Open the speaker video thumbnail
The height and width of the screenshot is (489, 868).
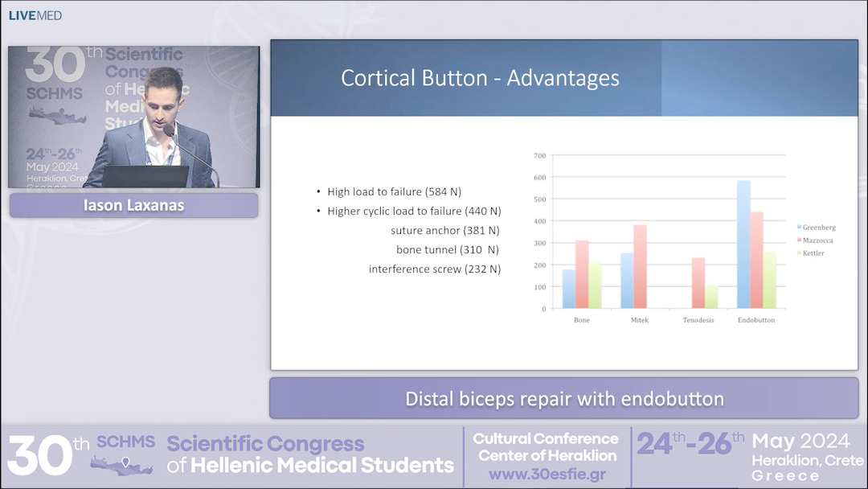[133, 117]
